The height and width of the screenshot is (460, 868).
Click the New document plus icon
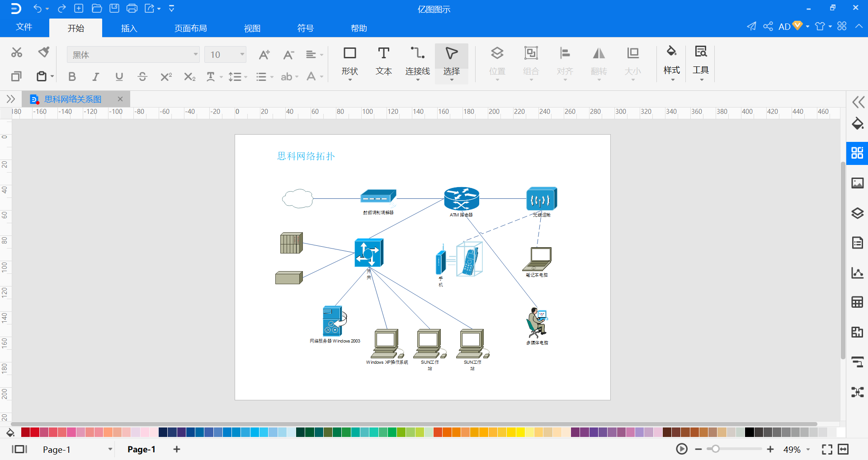[x=79, y=8]
